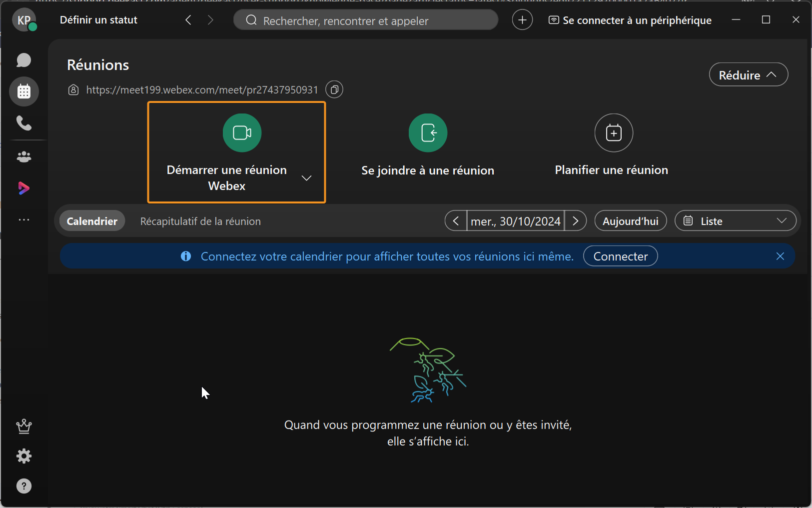Click the personal room URL text
The height and width of the screenshot is (508, 812).
(x=202, y=90)
